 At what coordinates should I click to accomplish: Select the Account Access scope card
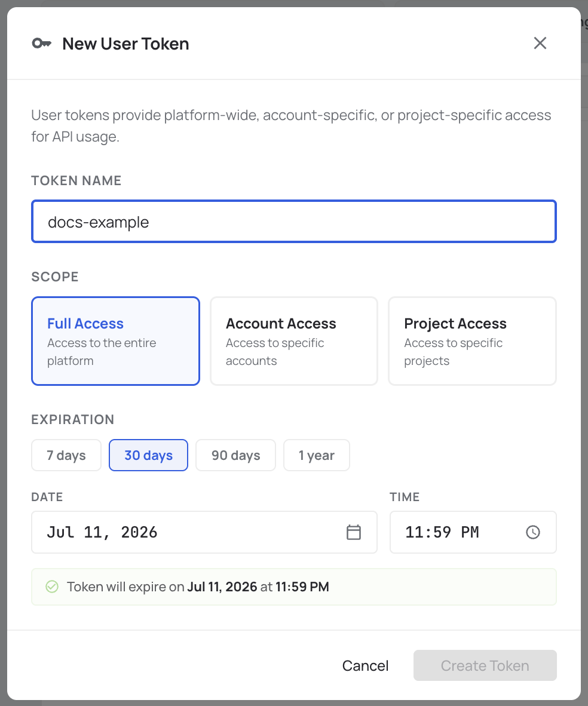coord(294,341)
